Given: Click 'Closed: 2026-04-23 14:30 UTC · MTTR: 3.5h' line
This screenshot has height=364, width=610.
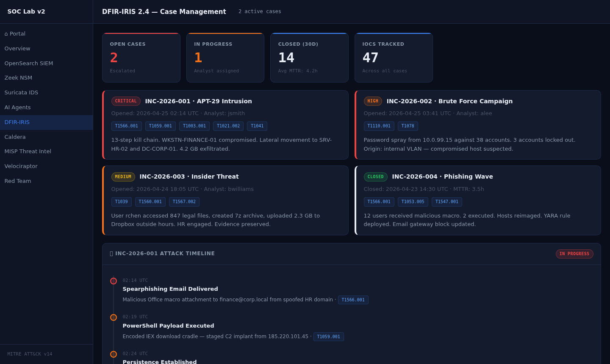Looking at the screenshot, I should (424, 189).
